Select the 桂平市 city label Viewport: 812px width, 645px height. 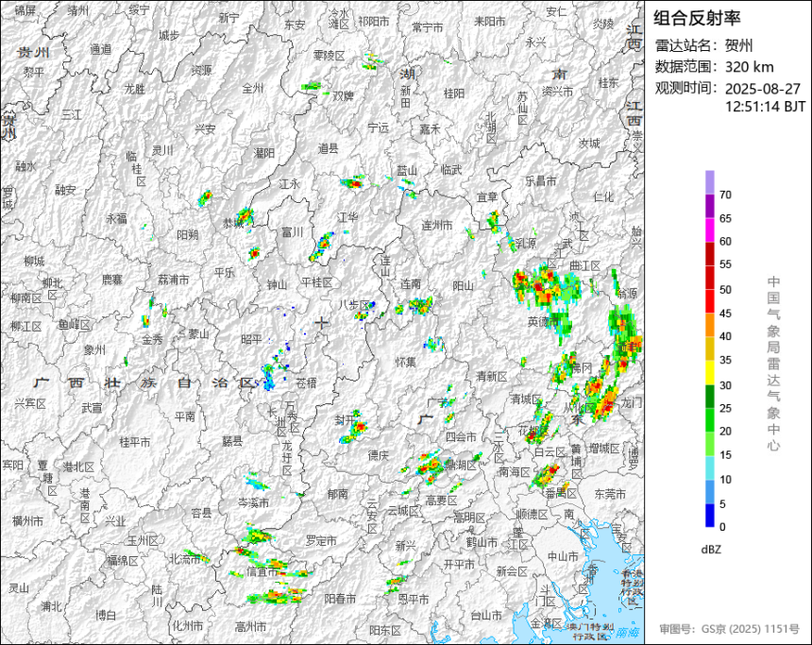[135, 442]
